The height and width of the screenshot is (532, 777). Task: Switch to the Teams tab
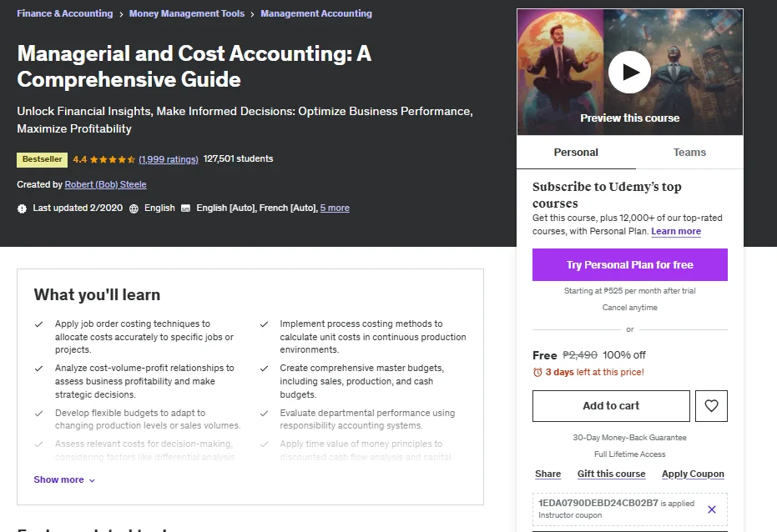689,153
